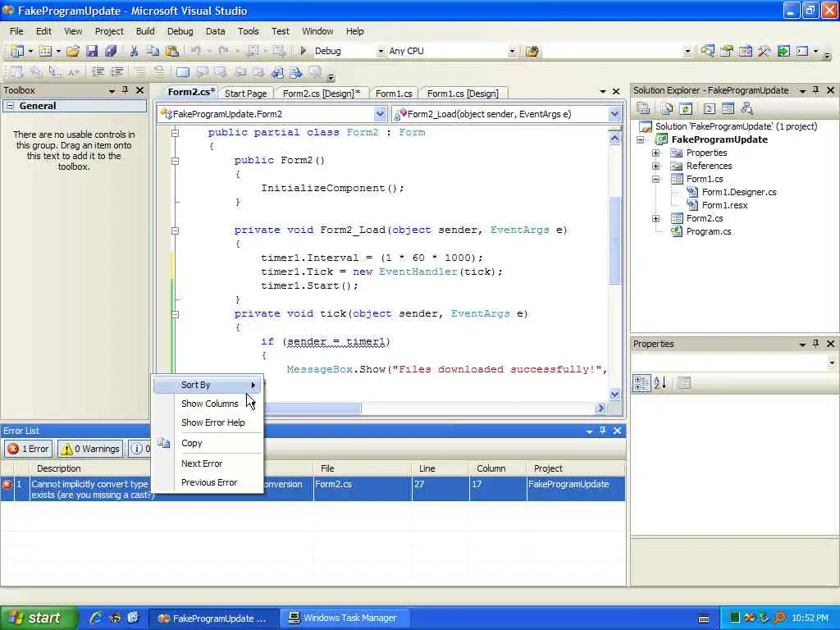Image resolution: width=840 pixels, height=630 pixels.
Task: Click View Class Diagram icon in Solution Explorer
Action: tap(746, 109)
